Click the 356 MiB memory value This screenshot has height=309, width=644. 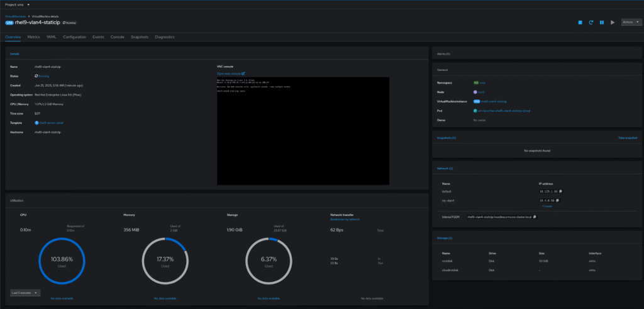131,230
